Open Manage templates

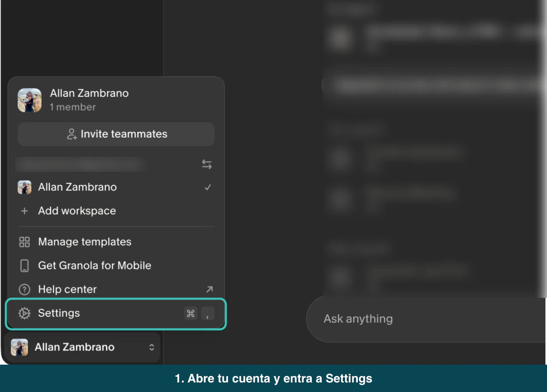tap(116, 242)
